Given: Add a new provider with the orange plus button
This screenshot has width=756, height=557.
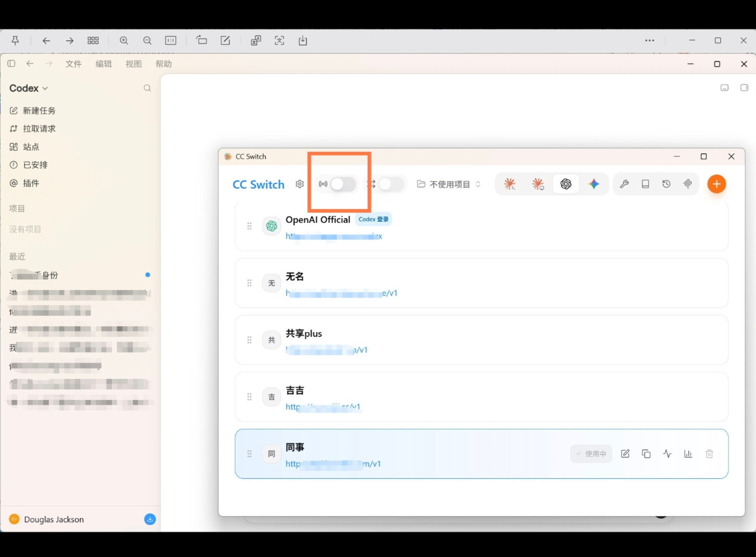Looking at the screenshot, I should 717,184.
